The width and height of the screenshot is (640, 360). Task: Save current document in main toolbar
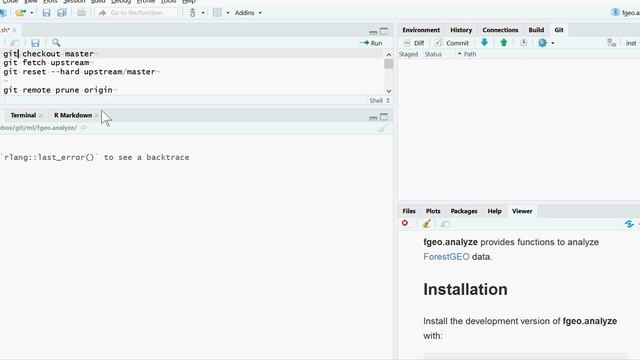[x=46, y=13]
